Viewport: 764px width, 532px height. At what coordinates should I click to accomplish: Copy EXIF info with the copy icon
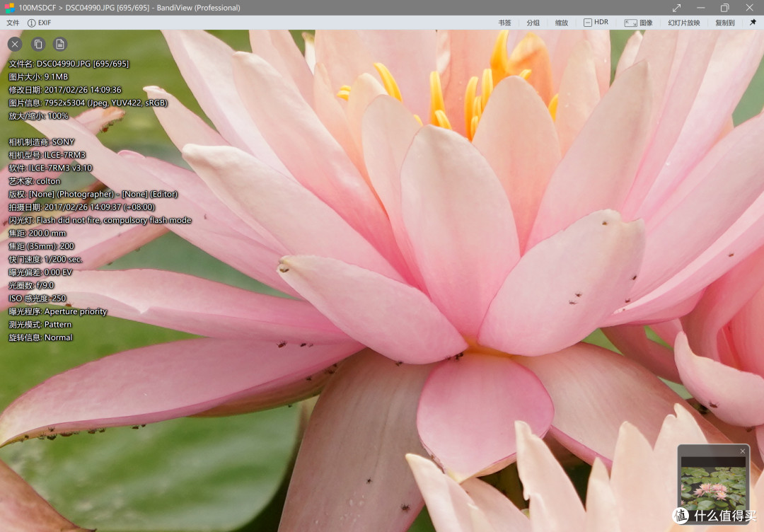pyautogui.click(x=38, y=45)
